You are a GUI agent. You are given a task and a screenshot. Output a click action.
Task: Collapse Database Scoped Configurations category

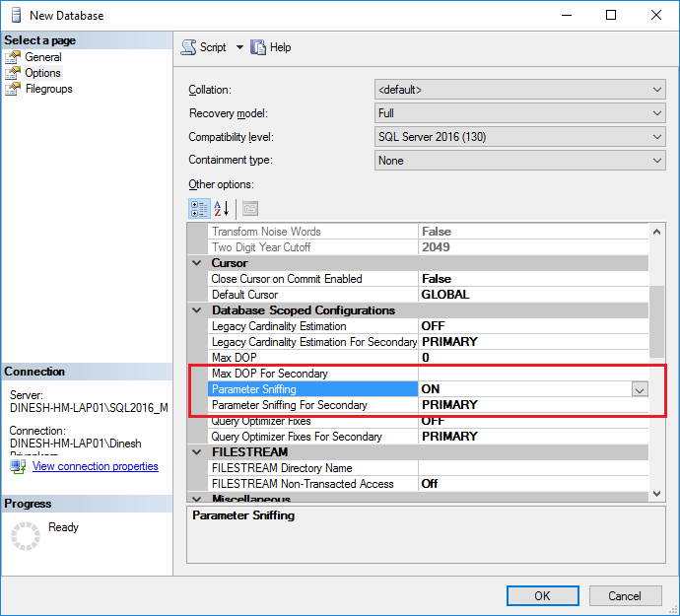[197, 310]
